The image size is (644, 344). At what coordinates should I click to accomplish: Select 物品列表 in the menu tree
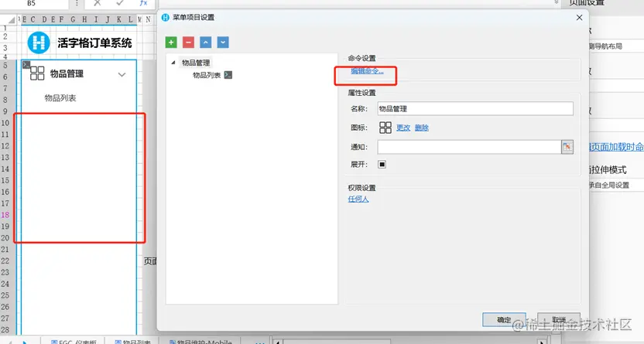point(207,76)
